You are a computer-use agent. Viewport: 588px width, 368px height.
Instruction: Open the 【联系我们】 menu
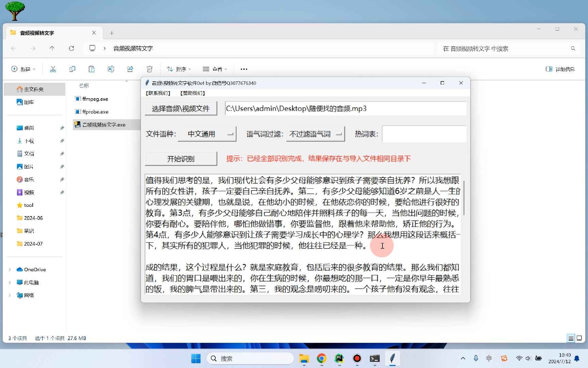click(157, 93)
